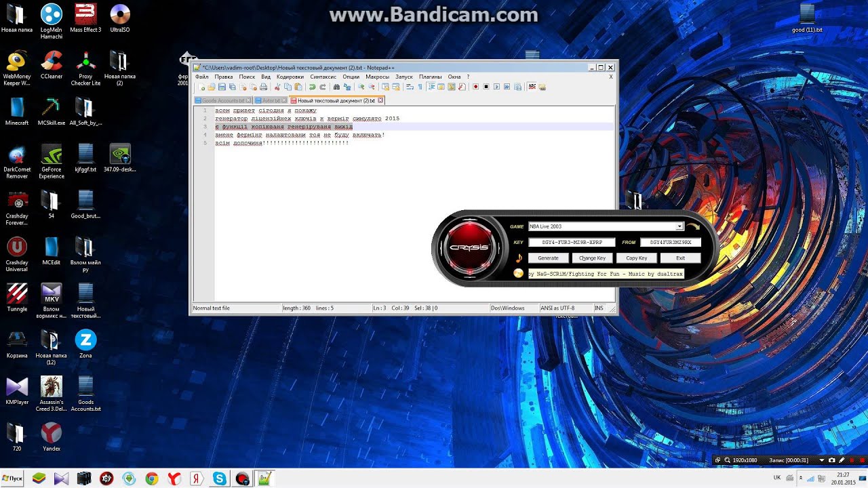
Task: Close the Новый текстовый документ (2).txt tab
Action: point(380,100)
